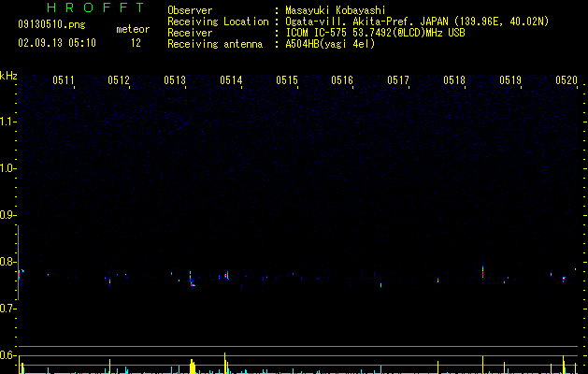
Task: Select the Ogata-vill. Akita-Pref. JAPAN location text
Action: pyautogui.click(x=417, y=22)
